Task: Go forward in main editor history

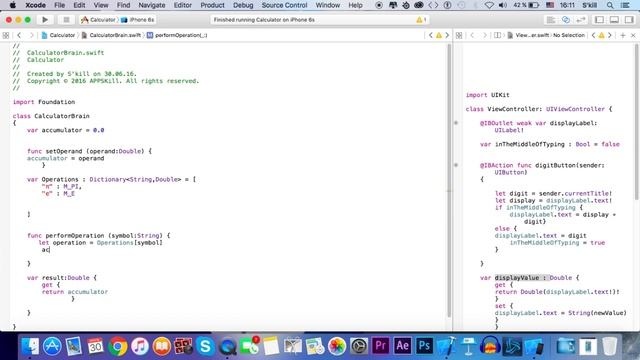Action: pos(31,36)
